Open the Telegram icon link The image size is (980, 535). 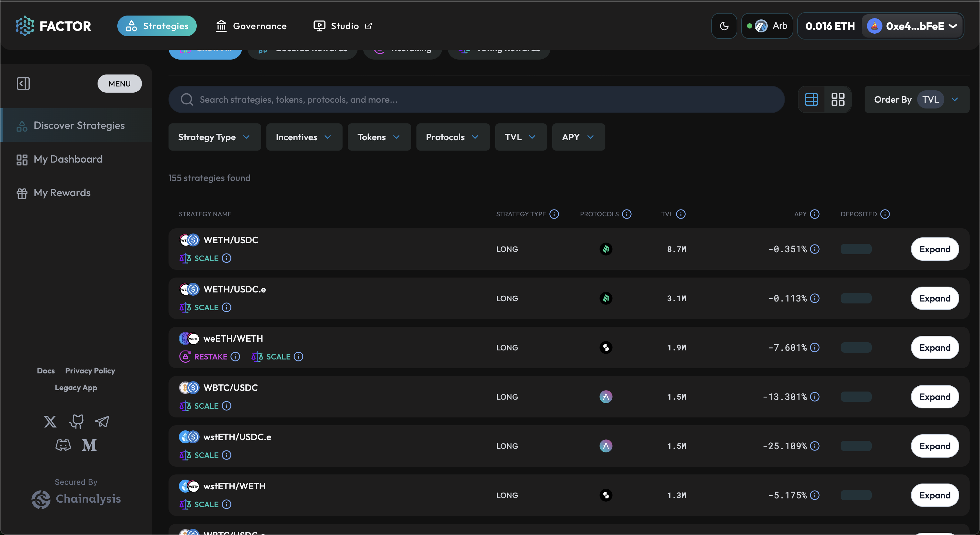pyautogui.click(x=102, y=421)
